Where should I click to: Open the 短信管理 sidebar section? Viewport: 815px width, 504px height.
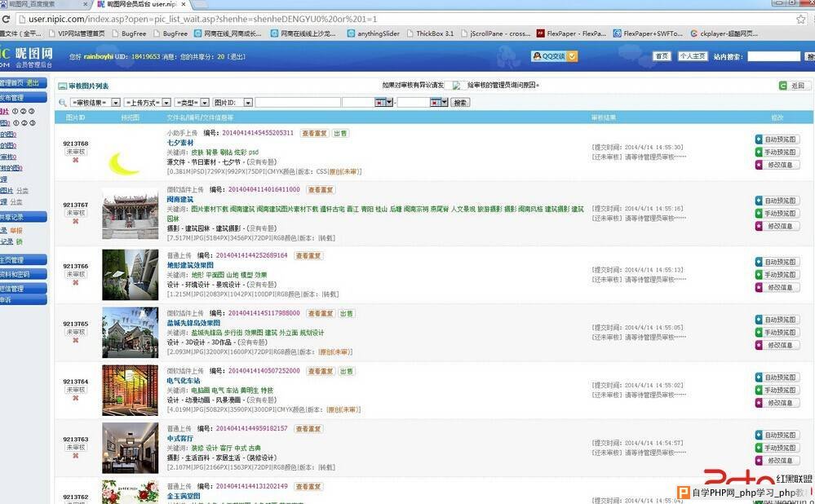pyautogui.click(x=23, y=289)
